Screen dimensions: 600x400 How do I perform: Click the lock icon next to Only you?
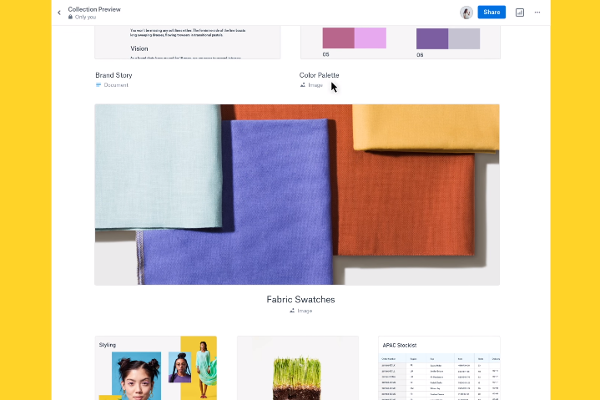click(x=71, y=17)
